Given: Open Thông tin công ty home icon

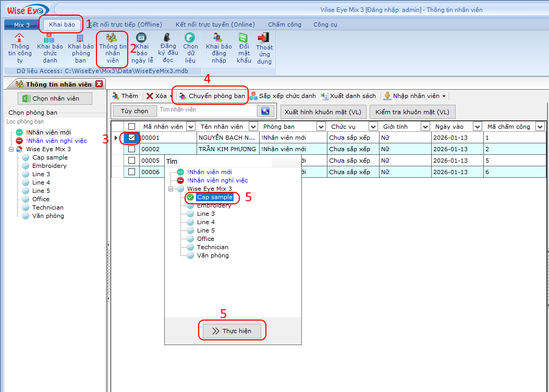Looking at the screenshot, I should click(x=20, y=38).
